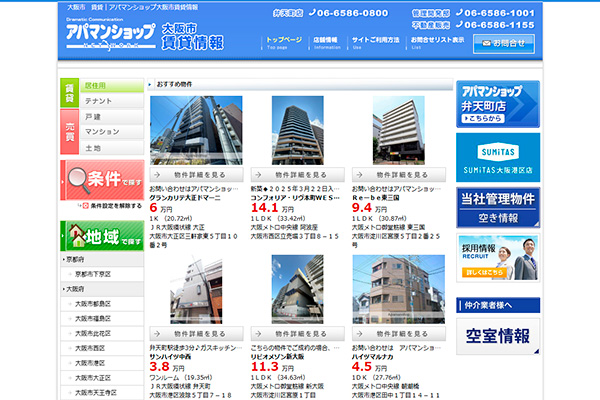Click 不動産販売 phone number 06-6586-1155
Viewport: 600px width, 400px height.
495,25
